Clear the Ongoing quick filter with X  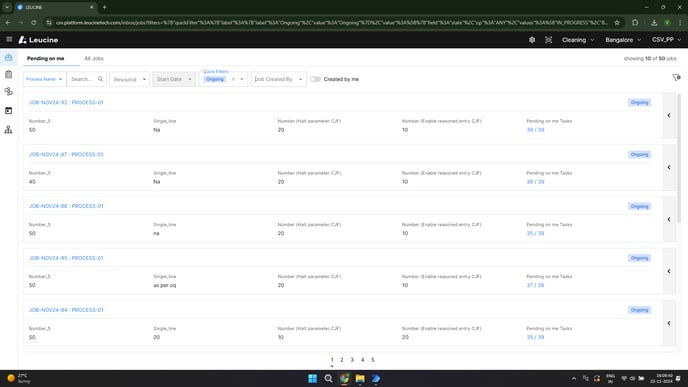(x=233, y=79)
